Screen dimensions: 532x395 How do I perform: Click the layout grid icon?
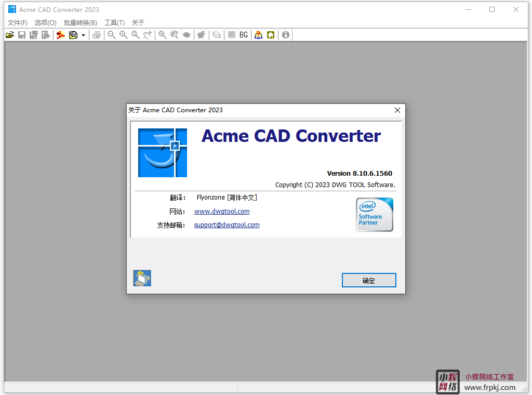[232, 35]
